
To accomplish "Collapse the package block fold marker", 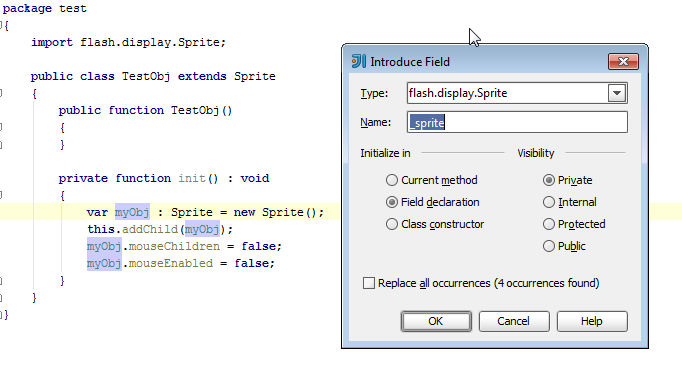I will click(1, 25).
